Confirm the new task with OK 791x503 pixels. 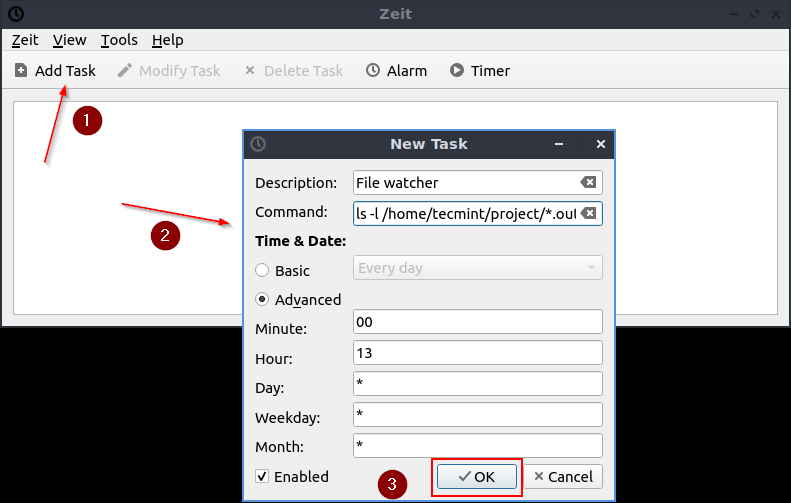[477, 477]
